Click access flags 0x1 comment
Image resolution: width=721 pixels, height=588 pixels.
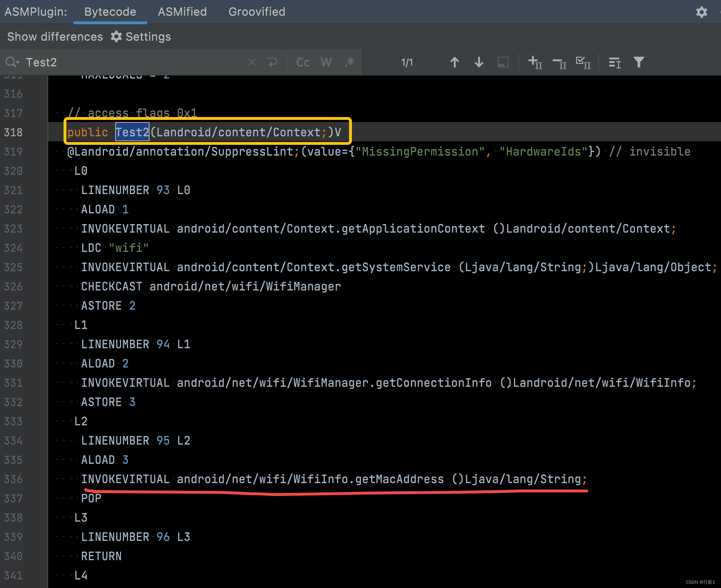point(132,113)
